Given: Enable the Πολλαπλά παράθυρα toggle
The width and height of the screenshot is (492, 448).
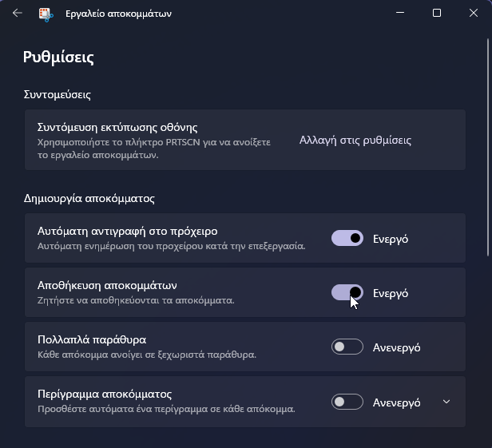Looking at the screenshot, I should pos(347,347).
